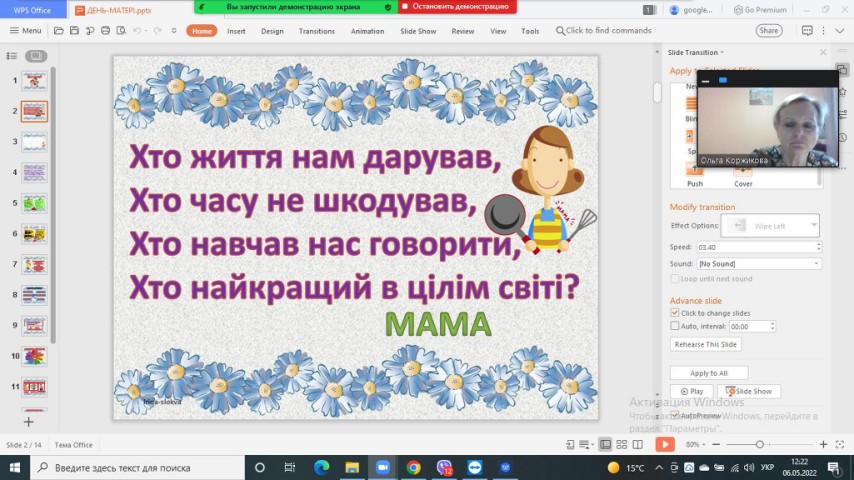This screenshot has width=854, height=480.
Task: Switch to slide sorter view icon
Action: tap(622, 444)
